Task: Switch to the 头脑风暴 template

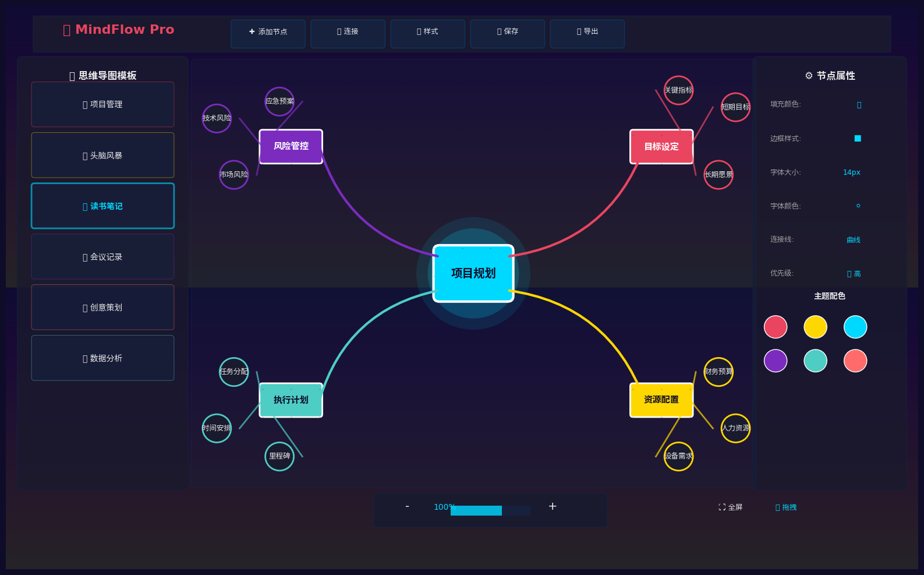Action: [102, 155]
